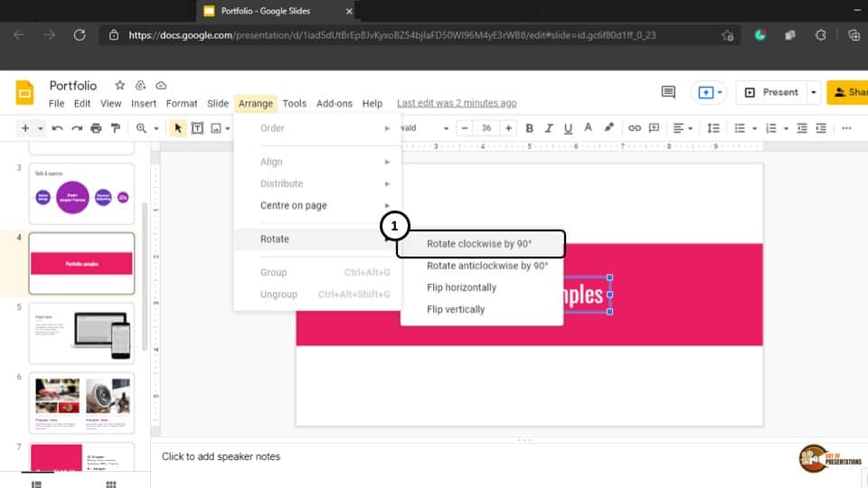
Task: Reload the browser page
Action: tap(80, 35)
